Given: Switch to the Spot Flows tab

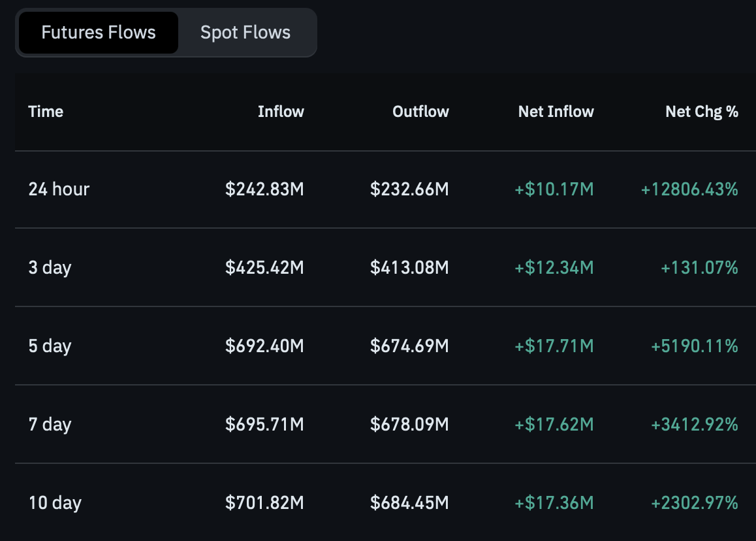Looking at the screenshot, I should click(x=245, y=33).
